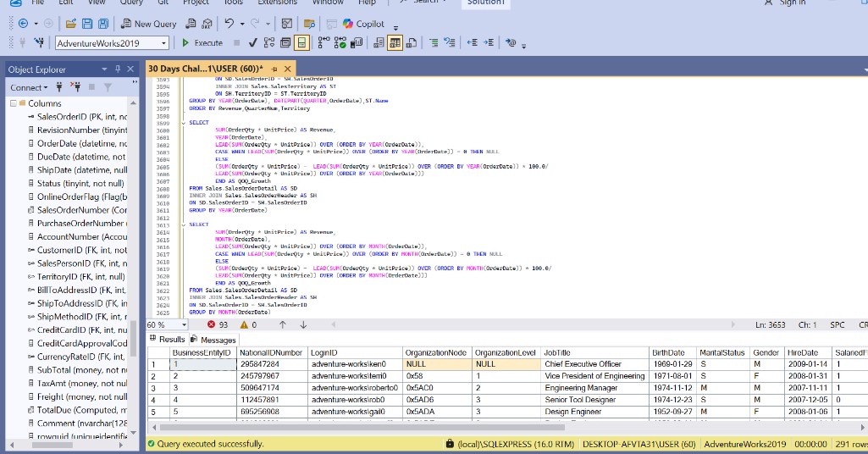Image resolution: width=868 pixels, height=454 pixels.
Task: Open Find in Files icon
Action: pyautogui.click(x=309, y=24)
